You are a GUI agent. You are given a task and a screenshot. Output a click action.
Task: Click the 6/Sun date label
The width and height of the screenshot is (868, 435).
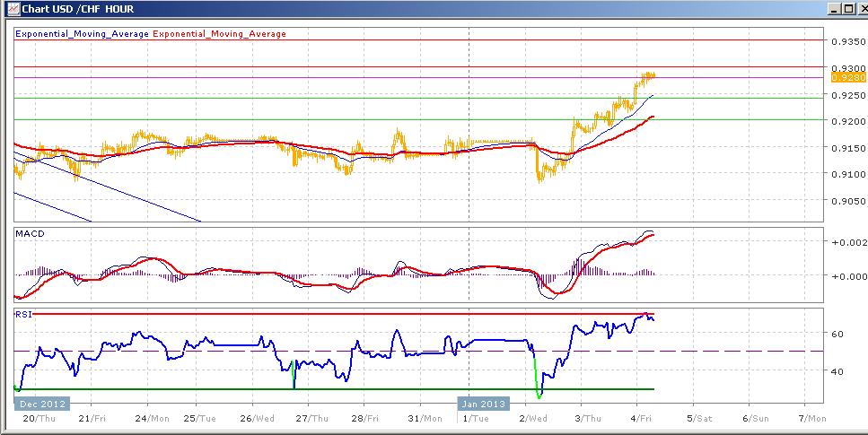(756, 418)
